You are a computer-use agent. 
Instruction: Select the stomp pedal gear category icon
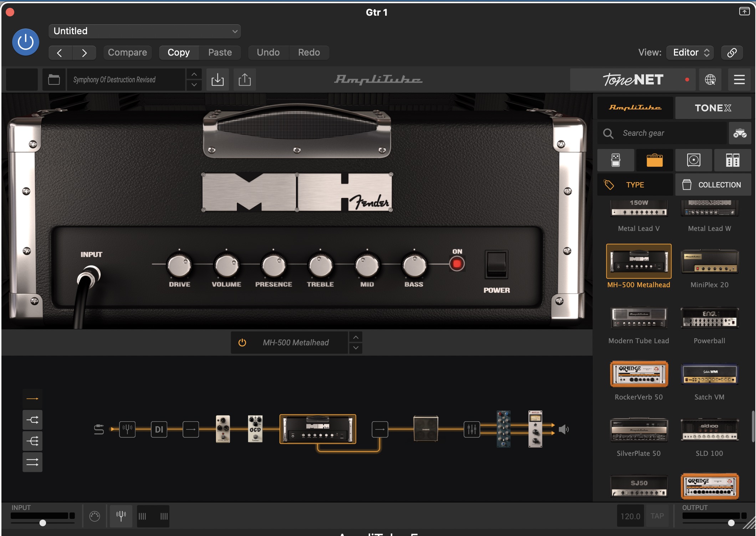[x=616, y=160]
